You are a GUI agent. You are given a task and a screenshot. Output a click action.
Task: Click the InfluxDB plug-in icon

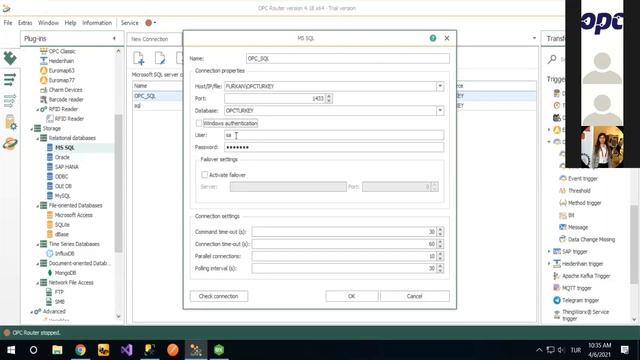coord(50,253)
